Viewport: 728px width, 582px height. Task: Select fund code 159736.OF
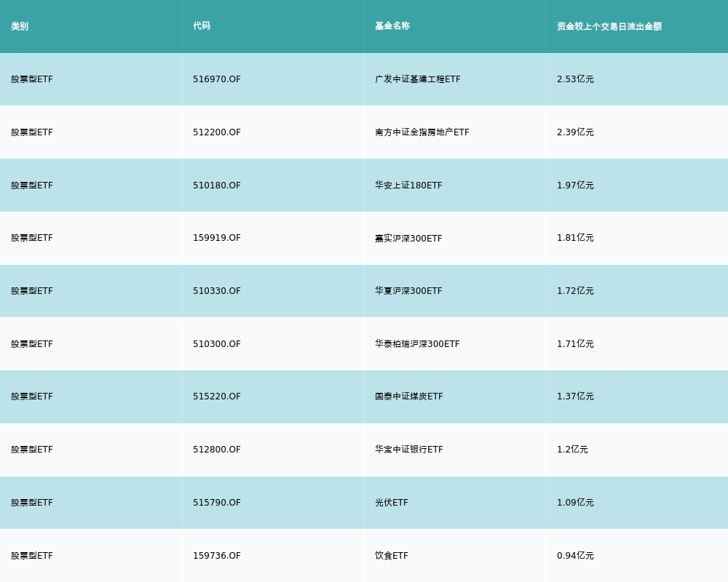217,556
